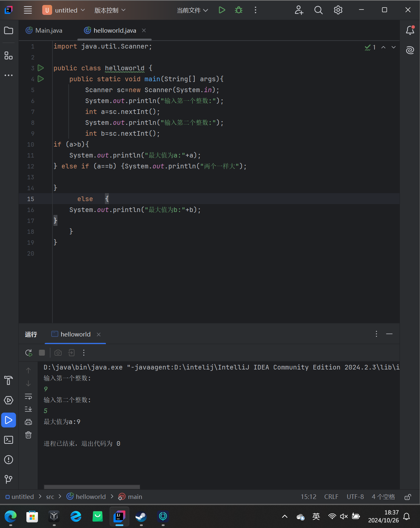Open IDE settings gear
The height and width of the screenshot is (528, 420).
[338, 10]
